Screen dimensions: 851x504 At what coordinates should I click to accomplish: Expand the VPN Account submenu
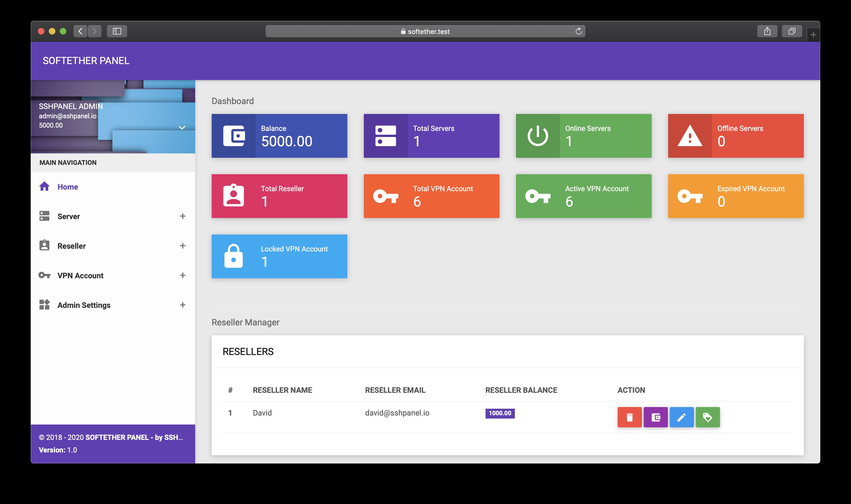click(x=183, y=276)
